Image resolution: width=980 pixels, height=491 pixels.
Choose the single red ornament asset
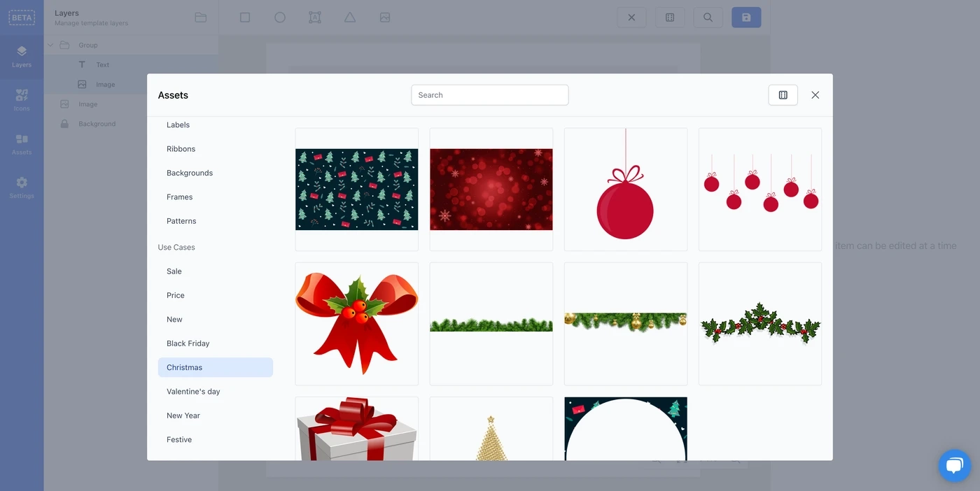coord(626,190)
